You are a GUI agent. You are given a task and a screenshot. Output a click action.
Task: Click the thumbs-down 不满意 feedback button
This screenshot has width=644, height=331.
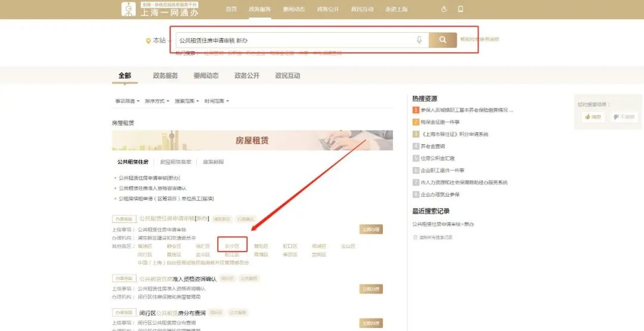click(624, 117)
